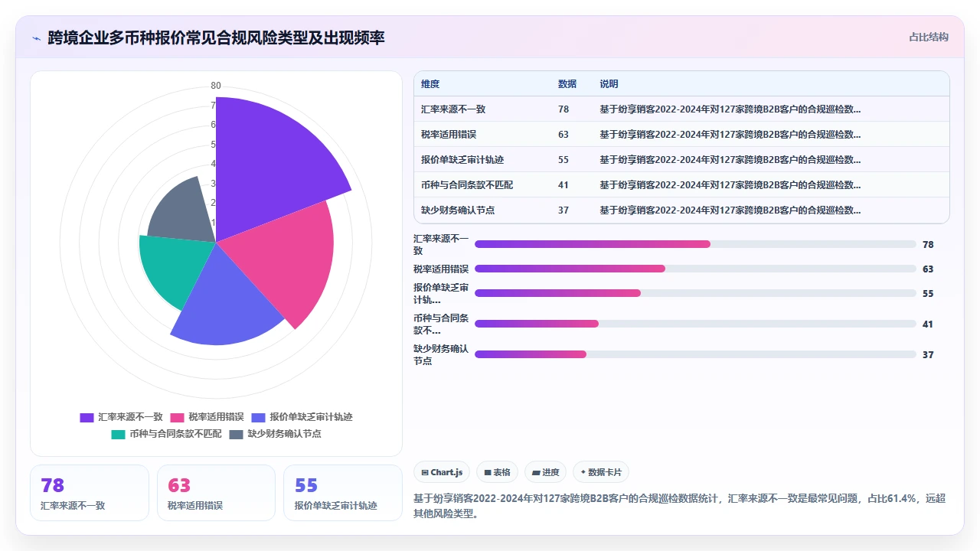The height and width of the screenshot is (551, 980).
Task: Select the 进度 tag chip
Action: point(545,472)
